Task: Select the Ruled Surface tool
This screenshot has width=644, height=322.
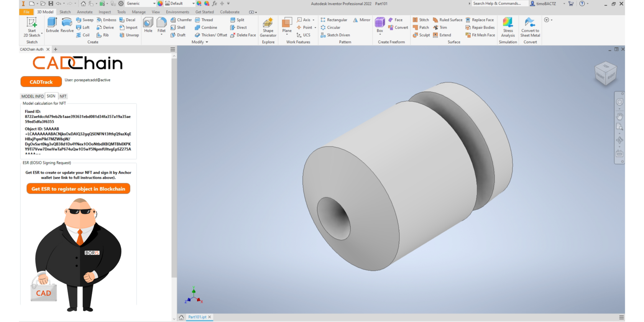Action: (x=447, y=20)
